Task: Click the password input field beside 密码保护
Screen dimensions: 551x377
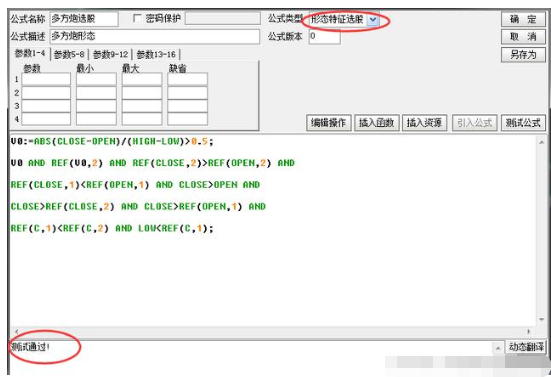Action: pyautogui.click(x=223, y=18)
